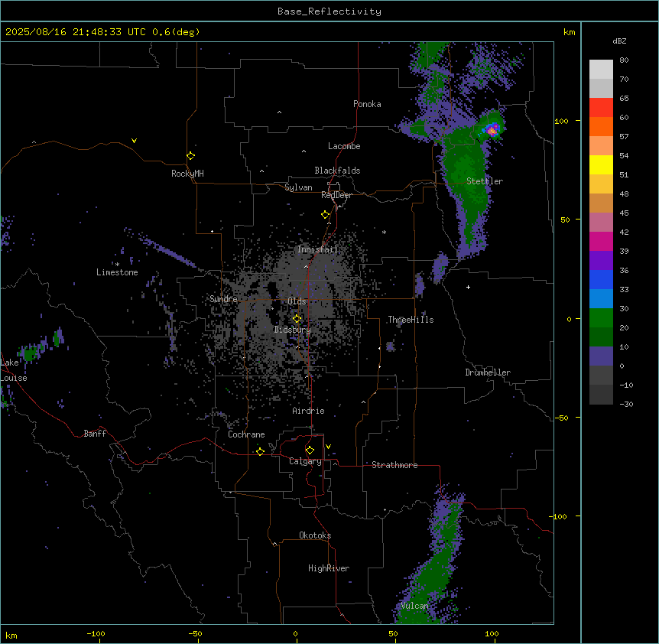The height and width of the screenshot is (644, 659).
Task: Click the Banff label
Action: [95, 434]
